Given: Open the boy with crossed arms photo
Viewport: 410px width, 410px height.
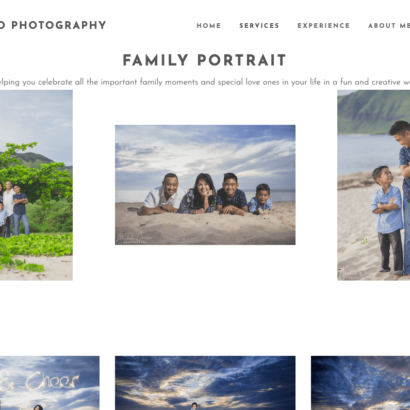Looking at the screenshot, I should [374, 185].
